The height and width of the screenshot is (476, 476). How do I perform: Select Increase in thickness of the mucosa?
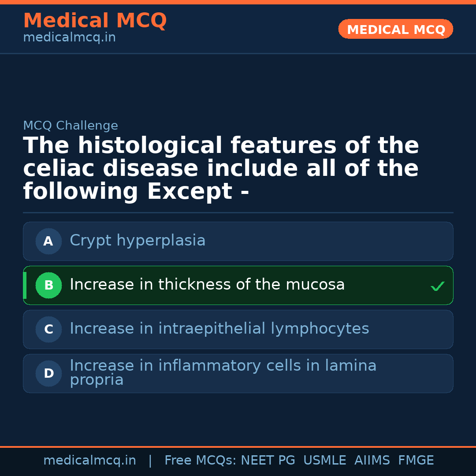click(207, 285)
